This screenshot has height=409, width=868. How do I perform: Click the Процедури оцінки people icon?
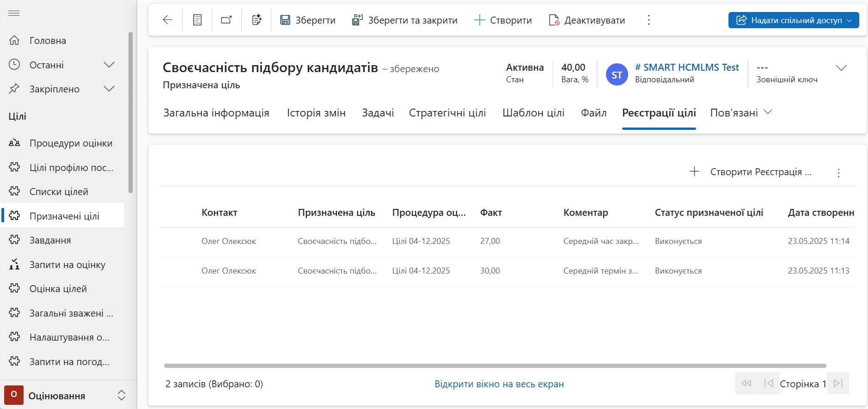14,143
